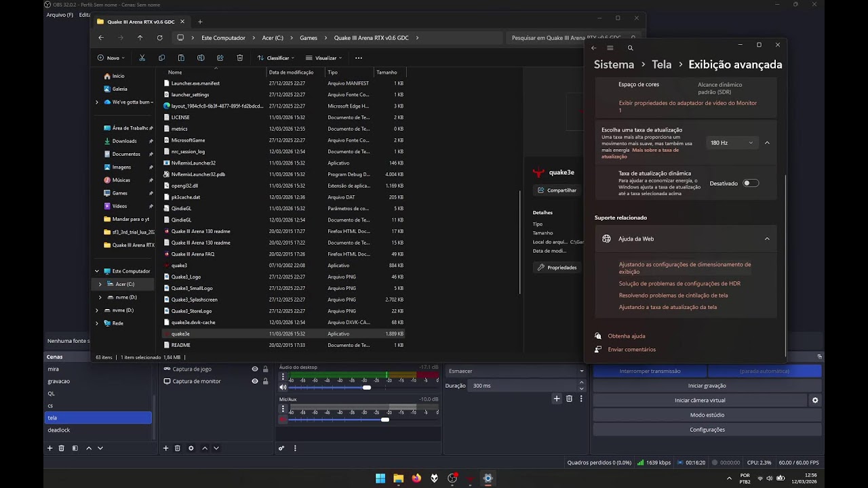Add transition with plus icon below Duração
The height and width of the screenshot is (488, 868).
(x=557, y=399)
